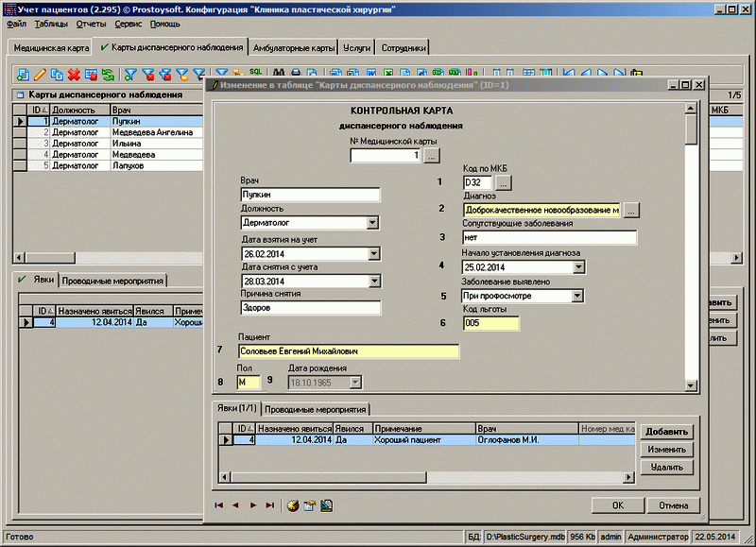Click the Причина снятия input field

(310, 308)
